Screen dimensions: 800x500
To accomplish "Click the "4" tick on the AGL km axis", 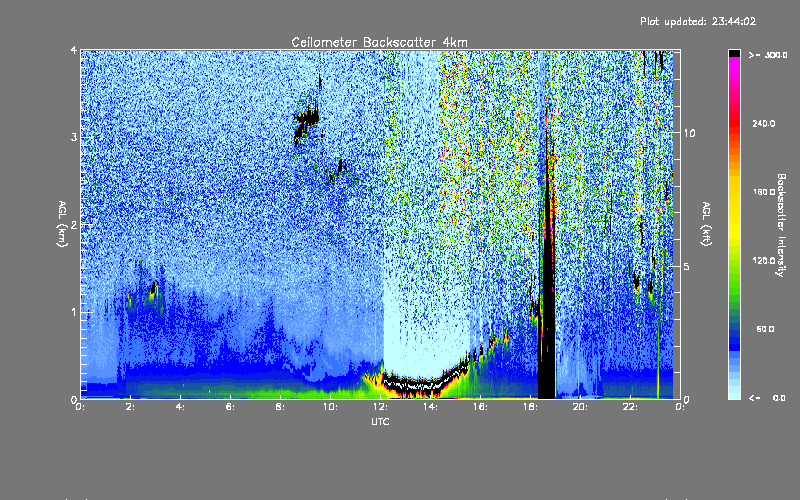I will (74, 51).
